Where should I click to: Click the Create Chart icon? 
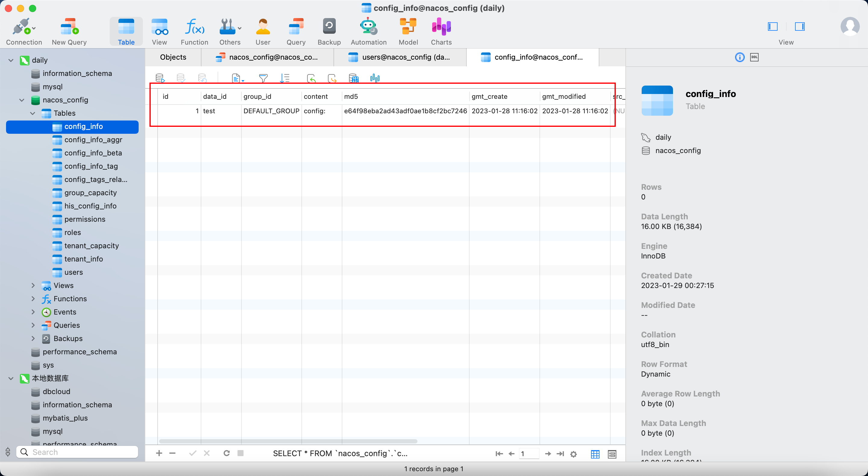point(375,78)
